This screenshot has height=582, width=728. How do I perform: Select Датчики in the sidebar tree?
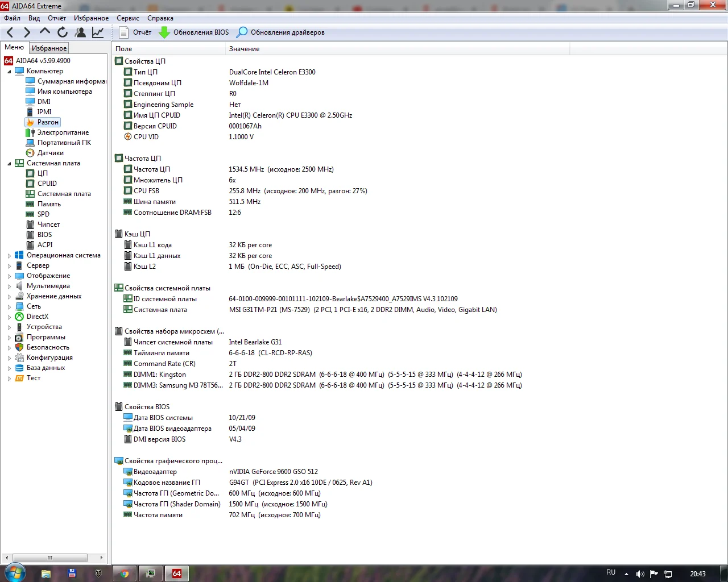click(50, 153)
